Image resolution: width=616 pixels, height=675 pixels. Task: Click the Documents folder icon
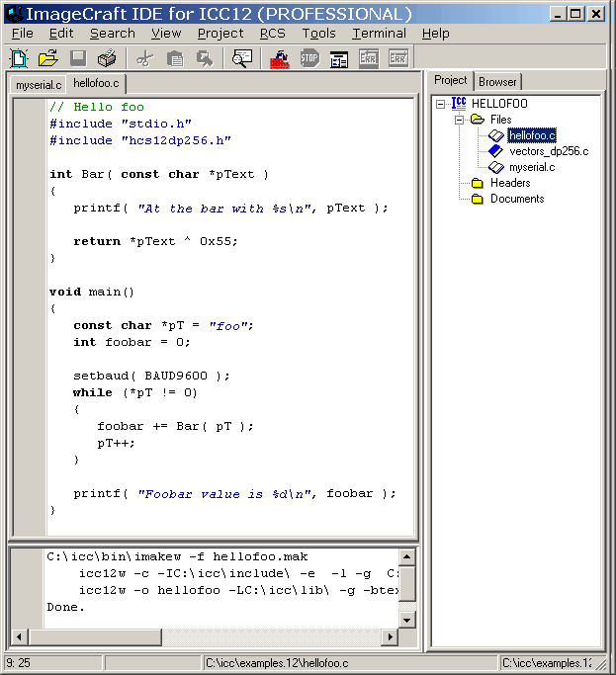(478, 199)
